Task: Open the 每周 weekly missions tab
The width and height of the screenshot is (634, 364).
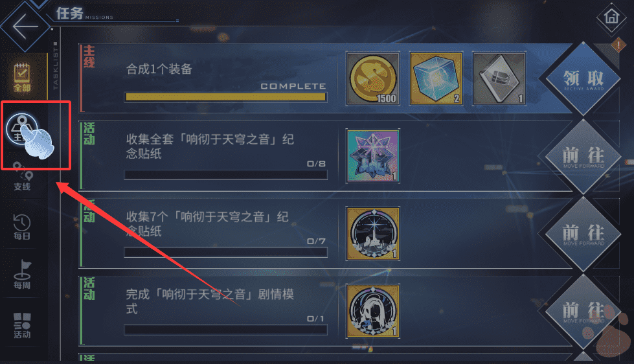Action: point(22,275)
